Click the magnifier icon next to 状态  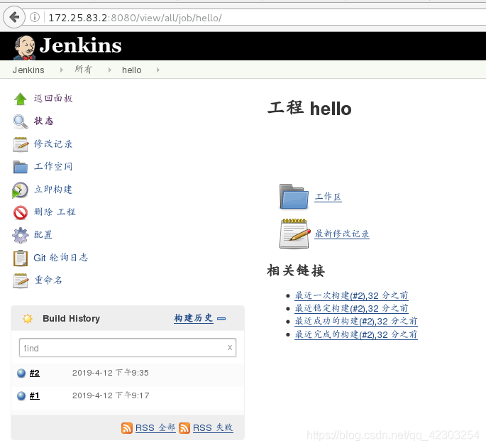[x=21, y=121]
